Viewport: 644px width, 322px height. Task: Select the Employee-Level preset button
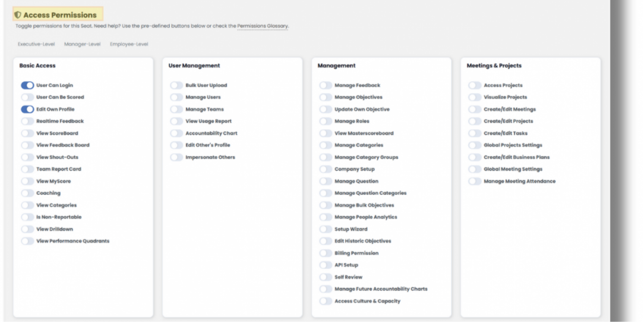129,44
